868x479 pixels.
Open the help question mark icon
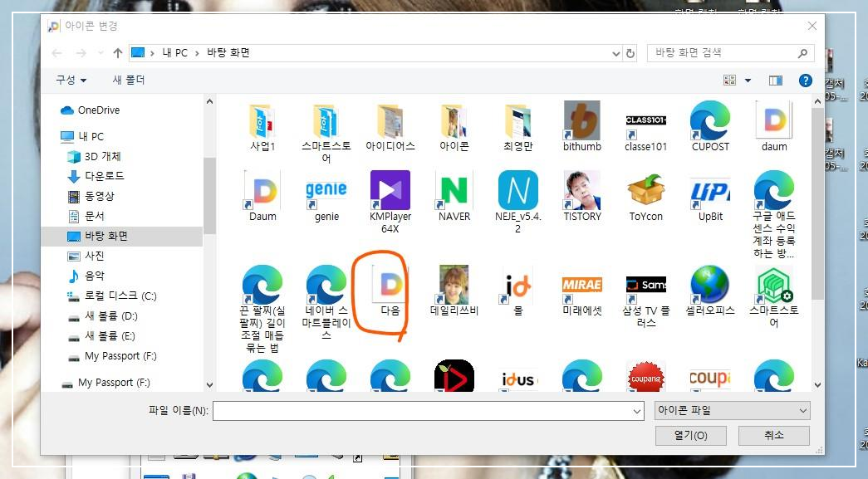tap(805, 81)
